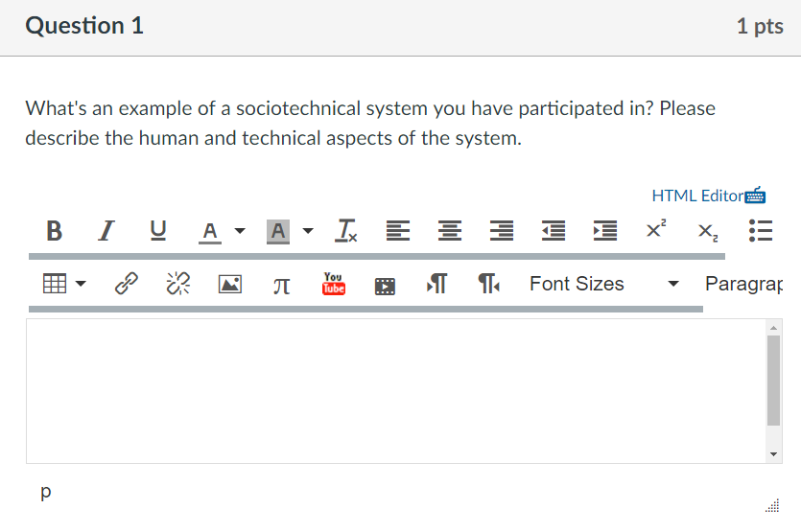Viewport: 801px width, 532px height.
Task: Open the embed image tool
Action: click(230, 284)
